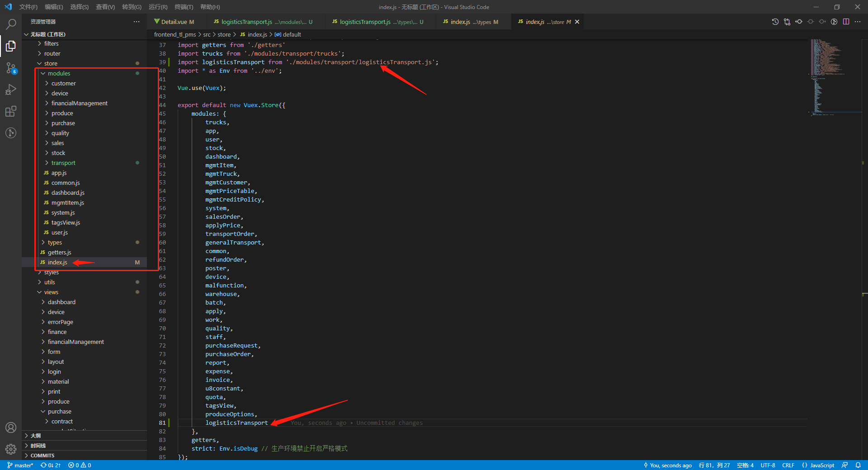The height and width of the screenshot is (470, 868).
Task: Open the Search view in activity bar
Action: 11,24
